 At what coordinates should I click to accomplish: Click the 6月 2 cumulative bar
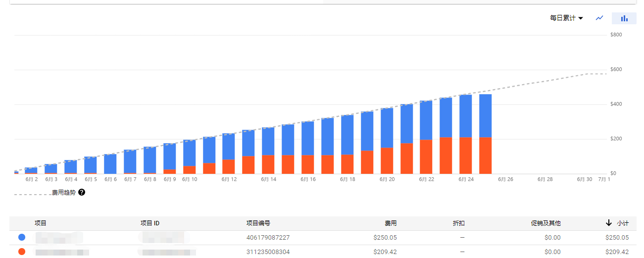(31, 171)
